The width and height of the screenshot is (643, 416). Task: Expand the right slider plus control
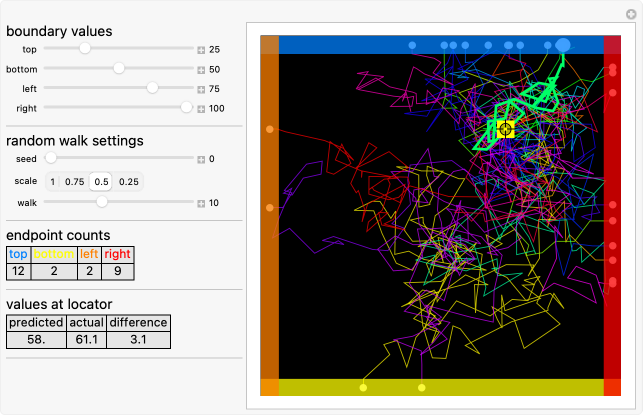201,109
